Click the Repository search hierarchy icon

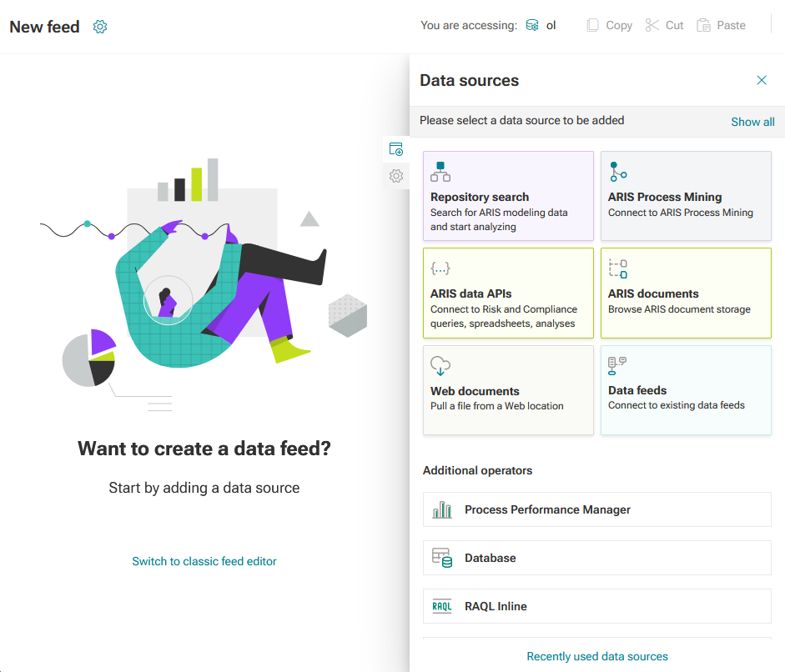[x=440, y=172]
